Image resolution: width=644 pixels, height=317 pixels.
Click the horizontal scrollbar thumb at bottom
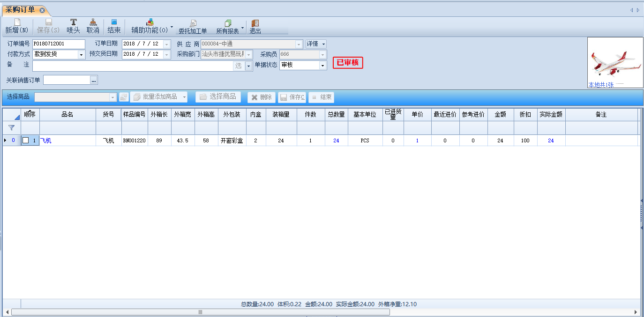click(x=201, y=312)
